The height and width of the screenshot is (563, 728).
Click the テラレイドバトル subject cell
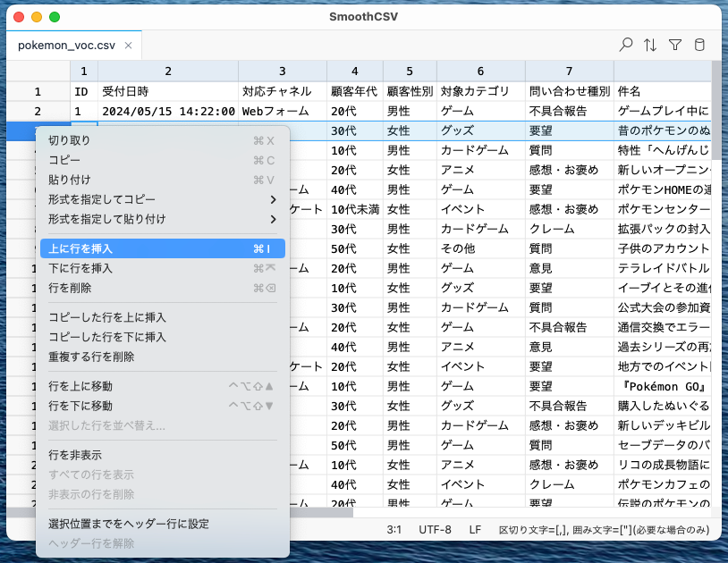pos(663,268)
